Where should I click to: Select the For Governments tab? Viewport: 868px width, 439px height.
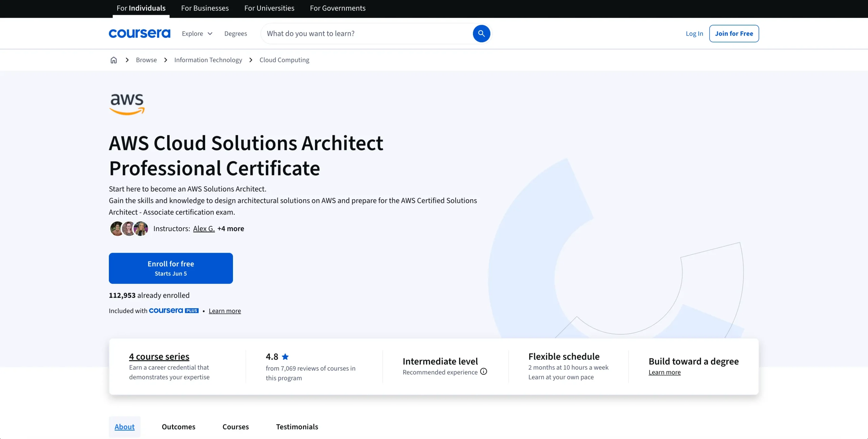338,8
